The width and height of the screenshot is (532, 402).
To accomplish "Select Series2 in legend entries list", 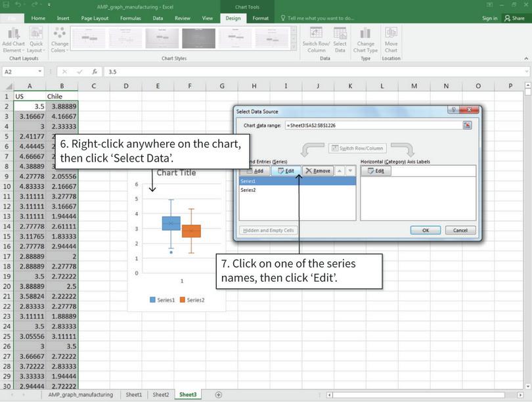I will [x=298, y=190].
